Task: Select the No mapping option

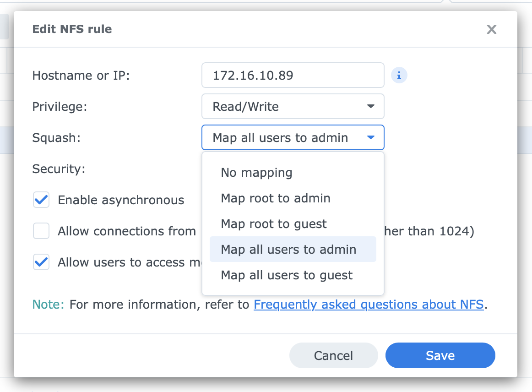Action: [256, 173]
